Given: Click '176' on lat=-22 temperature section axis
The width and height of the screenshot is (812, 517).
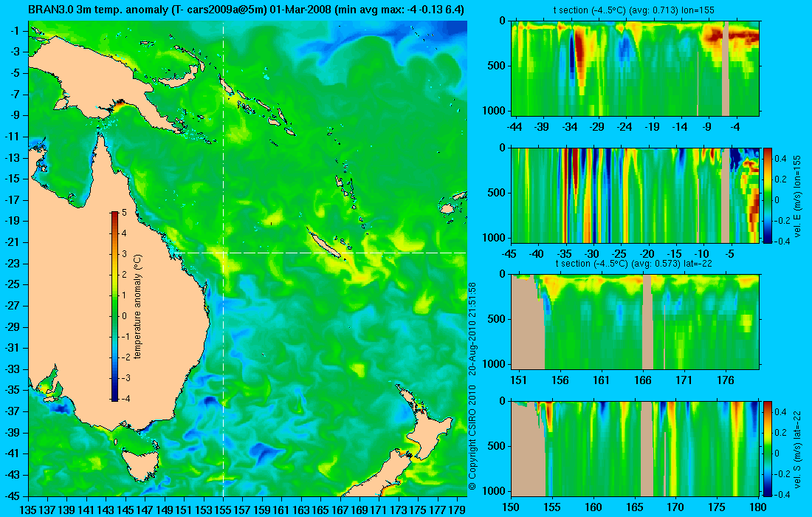Looking at the screenshot, I should [726, 380].
